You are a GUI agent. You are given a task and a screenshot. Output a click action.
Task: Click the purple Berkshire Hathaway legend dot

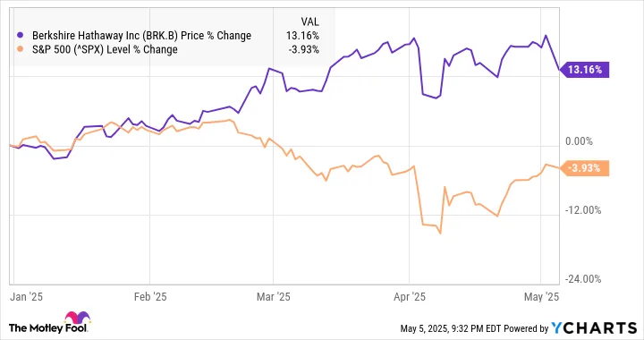[x=20, y=36]
